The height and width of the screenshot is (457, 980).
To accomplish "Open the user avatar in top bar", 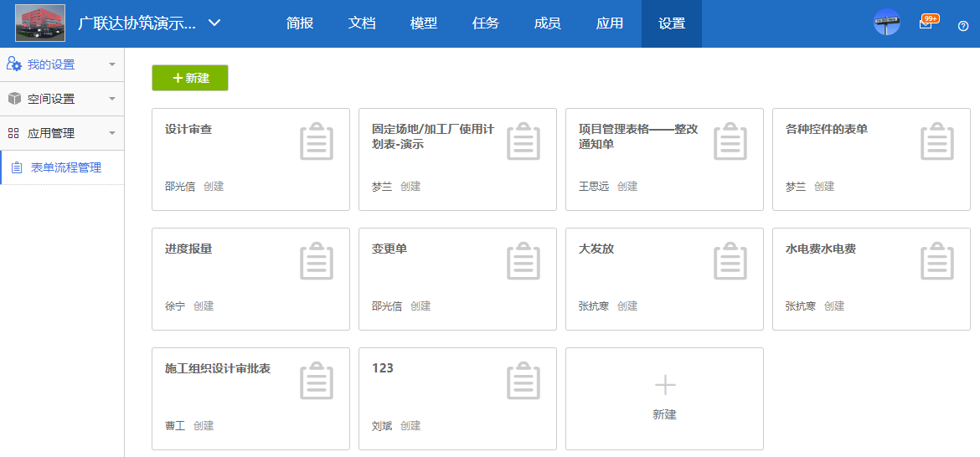I will [886, 23].
